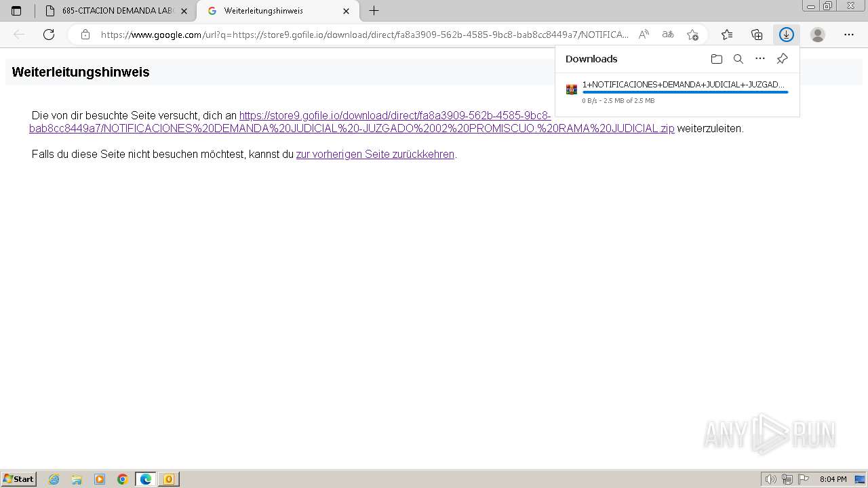Open the Action Center flag icon
The width and height of the screenshot is (868, 488).
pyautogui.click(x=804, y=479)
